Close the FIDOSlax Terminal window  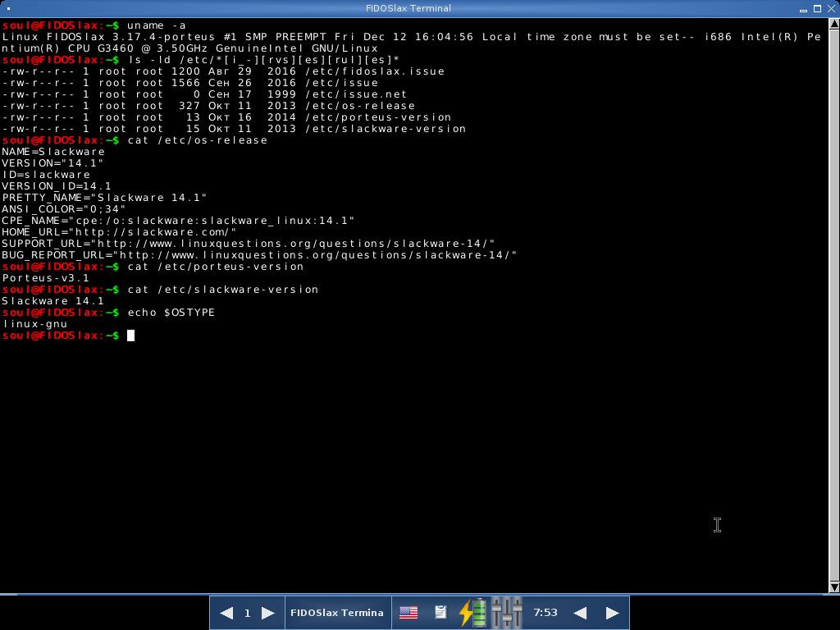[x=832, y=8]
